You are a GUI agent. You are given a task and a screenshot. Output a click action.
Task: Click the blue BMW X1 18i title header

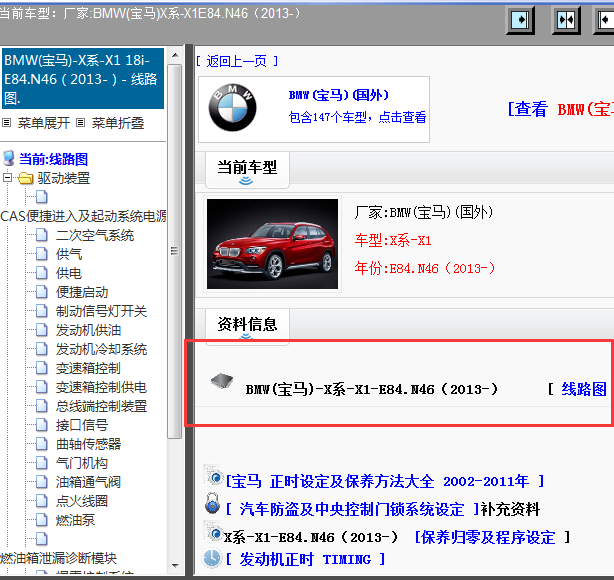tap(83, 78)
